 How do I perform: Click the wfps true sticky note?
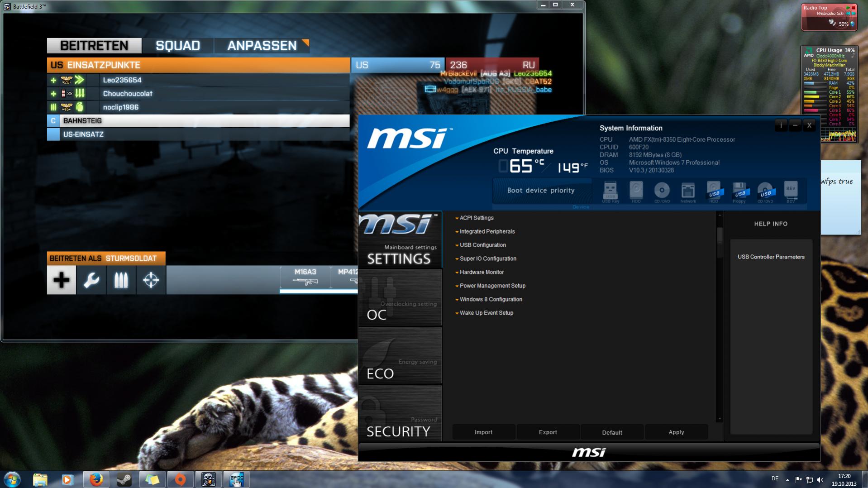click(840, 197)
